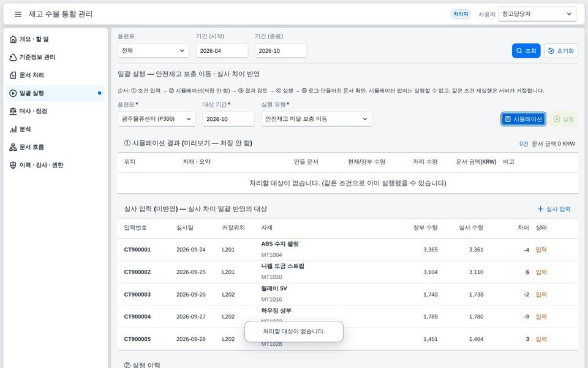This screenshot has height=368, width=588.
Task: Open 문서 흐름 page
Action: (x=55, y=147)
